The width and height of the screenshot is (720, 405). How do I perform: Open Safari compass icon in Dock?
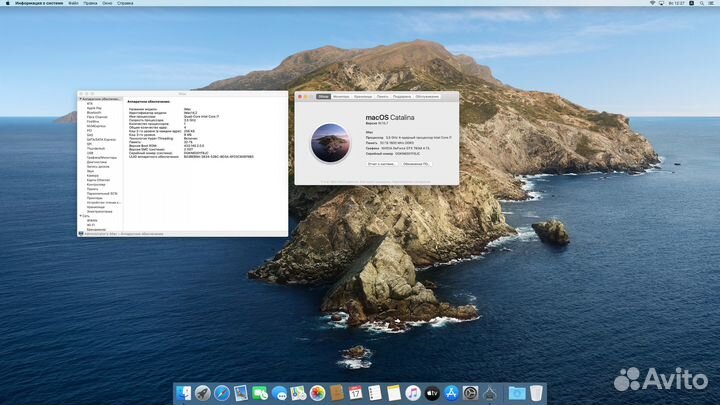click(222, 393)
